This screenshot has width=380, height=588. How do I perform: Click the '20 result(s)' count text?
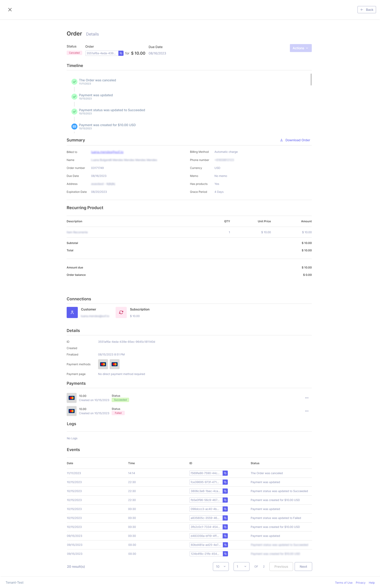(x=76, y=567)
